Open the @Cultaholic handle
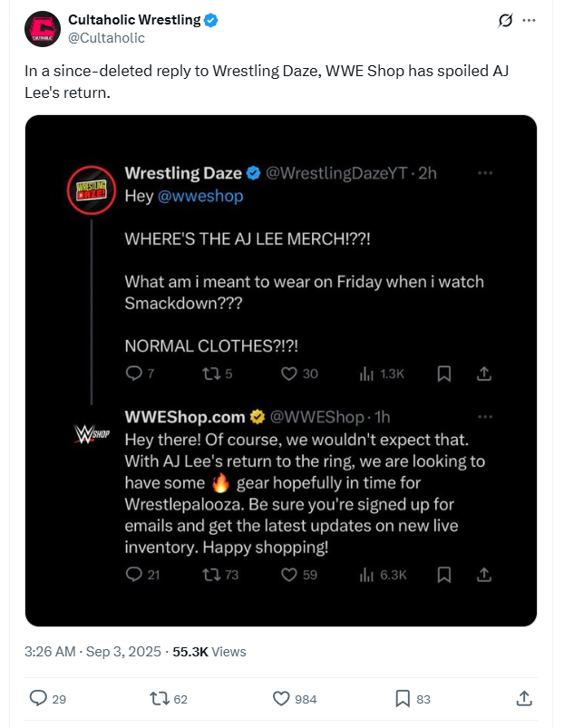Screen dimensions: 564x728 click(x=106, y=38)
